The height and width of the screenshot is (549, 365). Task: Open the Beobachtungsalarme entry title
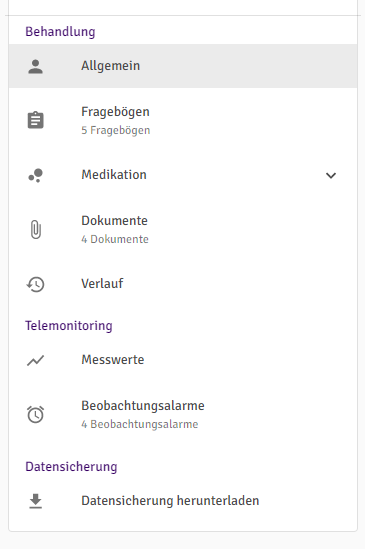click(143, 405)
